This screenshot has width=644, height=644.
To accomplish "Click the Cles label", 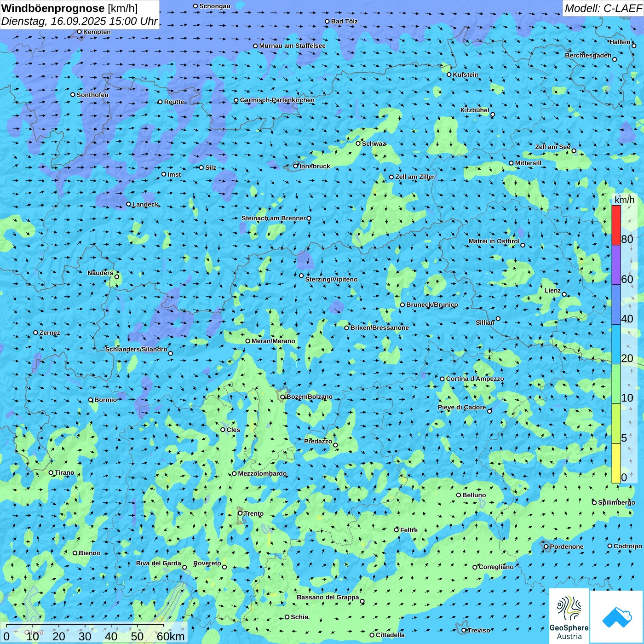I will (233, 430).
